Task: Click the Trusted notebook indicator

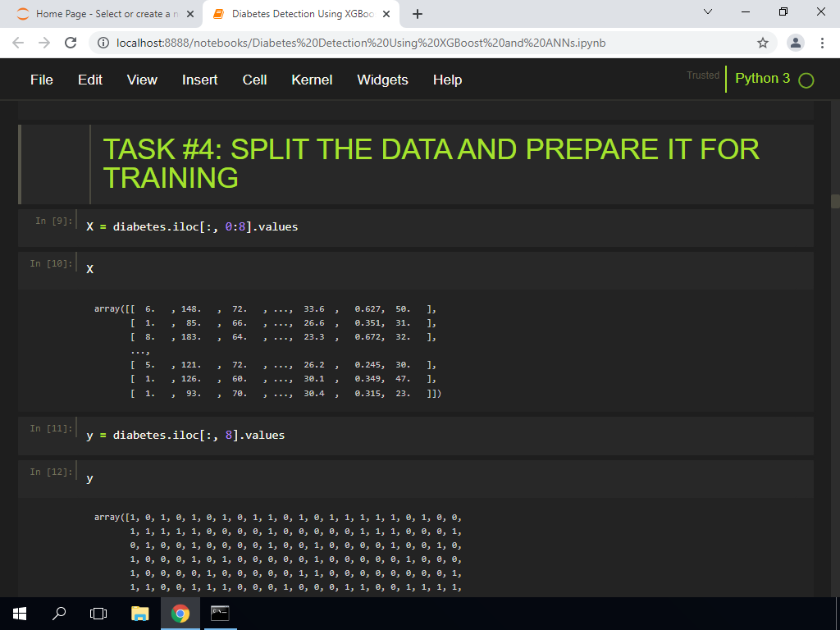Action: (x=703, y=75)
